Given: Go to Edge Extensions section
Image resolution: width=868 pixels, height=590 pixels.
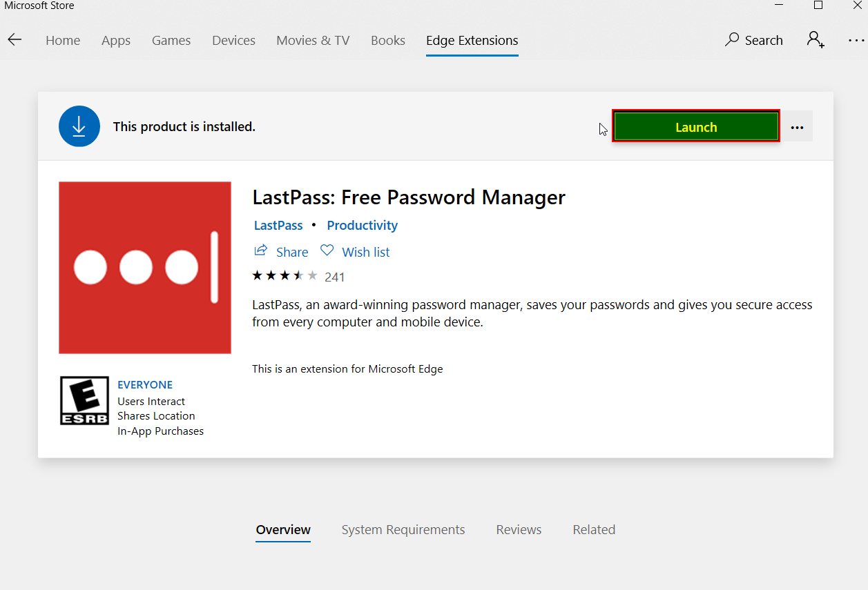Looking at the screenshot, I should (x=472, y=40).
